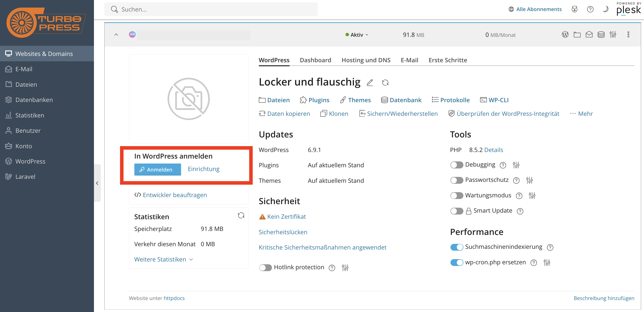Open three-dot kebab menu in domain header
Viewport: 644px width, 312px height.
pyautogui.click(x=628, y=35)
